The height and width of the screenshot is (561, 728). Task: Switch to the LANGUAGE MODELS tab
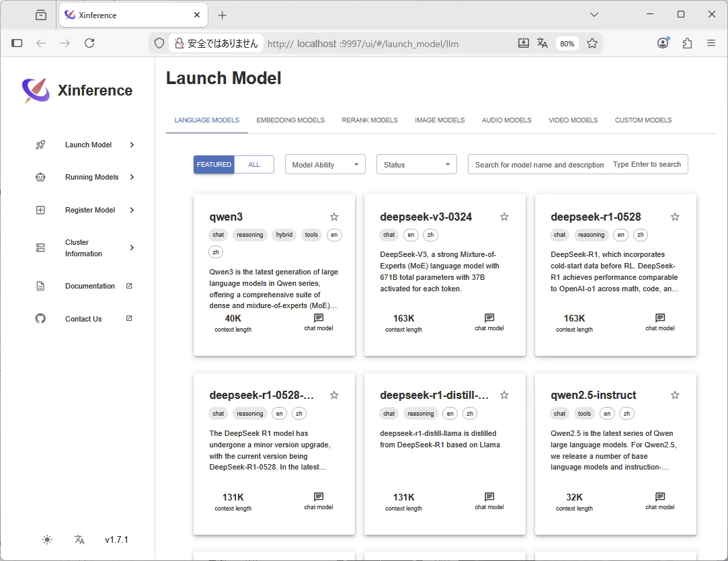click(206, 120)
